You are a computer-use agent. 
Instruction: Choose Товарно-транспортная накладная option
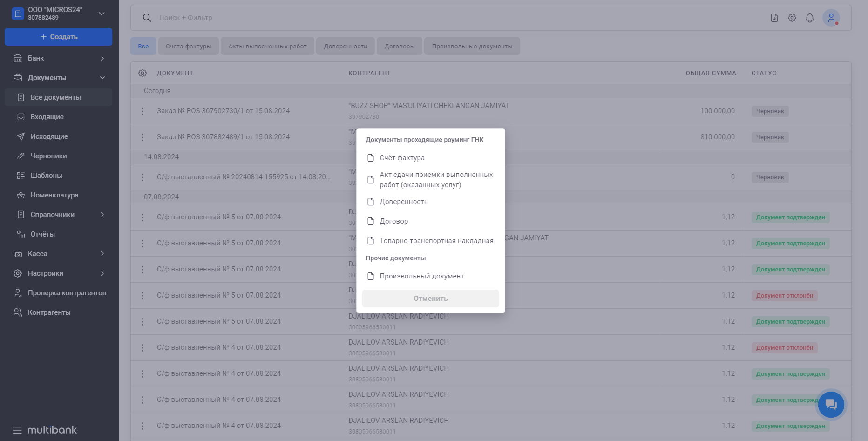click(436, 241)
